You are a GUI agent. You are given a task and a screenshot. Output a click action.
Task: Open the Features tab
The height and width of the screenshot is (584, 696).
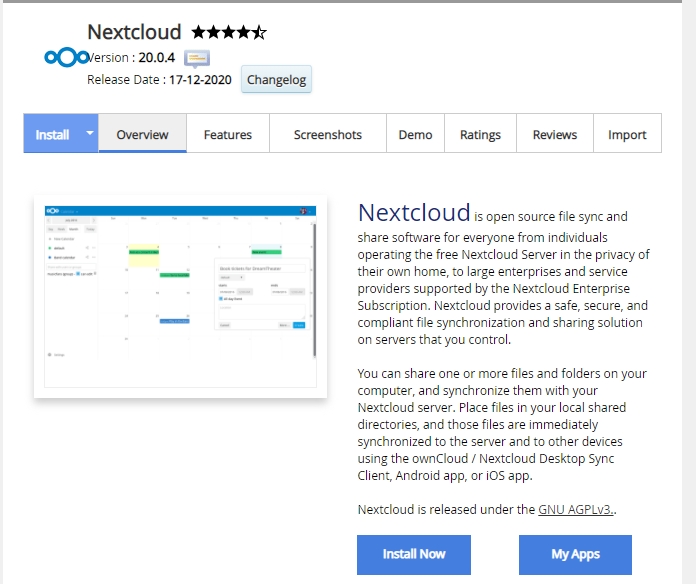[228, 134]
